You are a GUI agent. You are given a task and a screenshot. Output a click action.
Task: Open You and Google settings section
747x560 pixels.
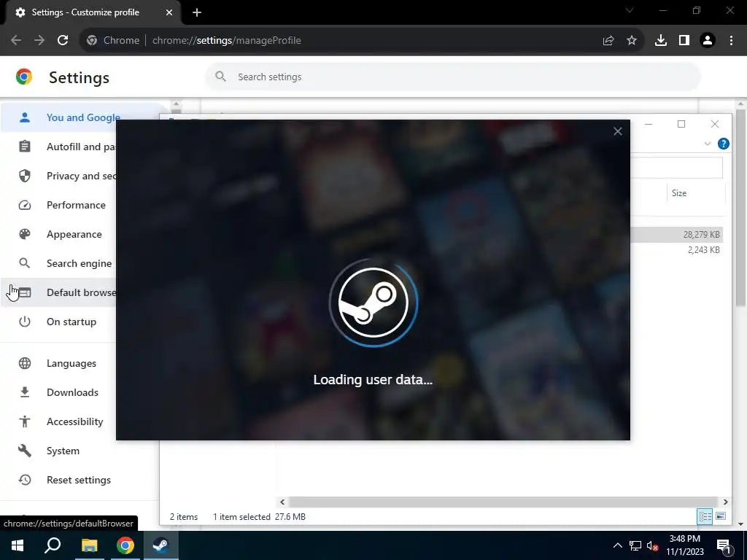[83, 117]
